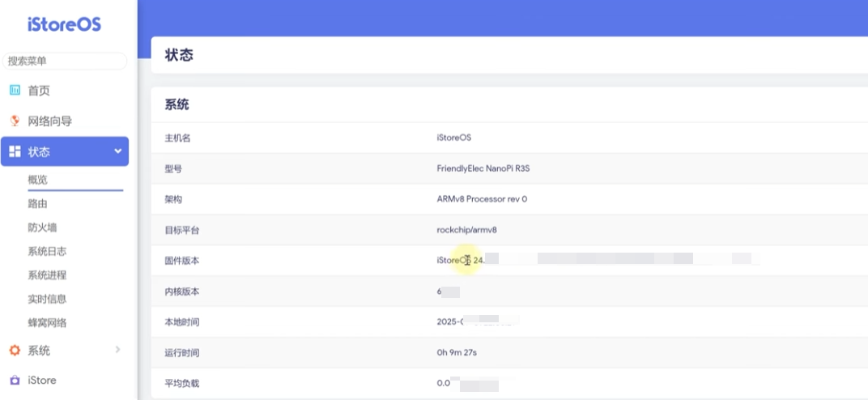Click the iStoreOS logo
The width and height of the screenshot is (868, 400).
point(64,24)
